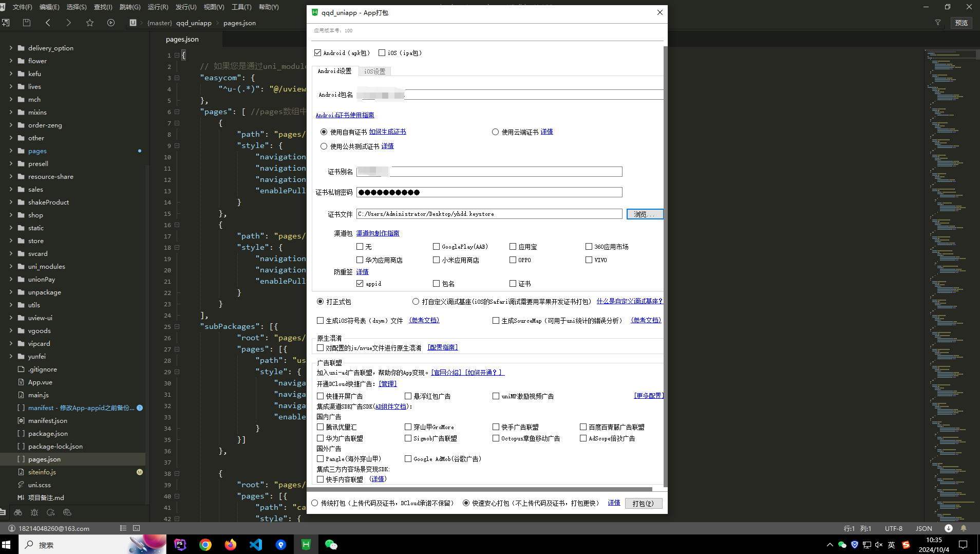Open the 工具(T) menu
The height and width of the screenshot is (554, 980).
(x=241, y=7)
